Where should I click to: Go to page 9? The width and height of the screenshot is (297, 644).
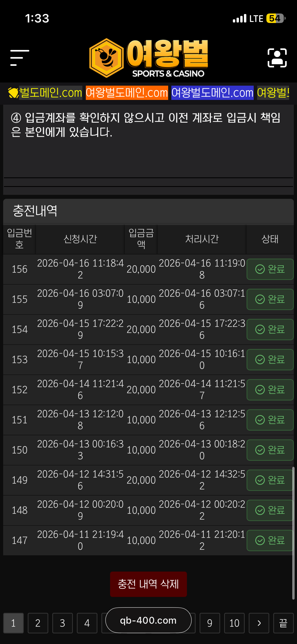210,623
